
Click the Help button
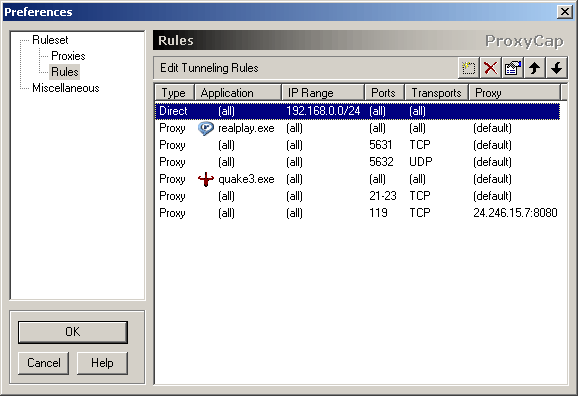click(102, 363)
